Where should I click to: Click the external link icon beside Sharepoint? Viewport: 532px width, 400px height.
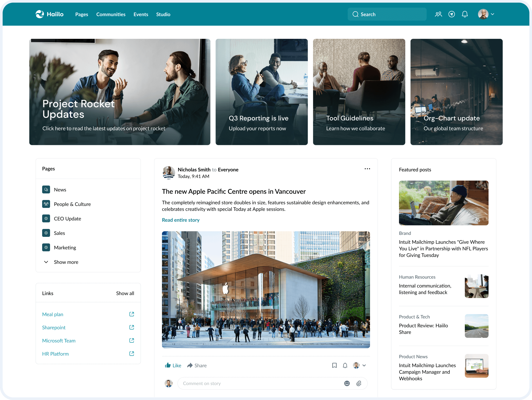(131, 327)
